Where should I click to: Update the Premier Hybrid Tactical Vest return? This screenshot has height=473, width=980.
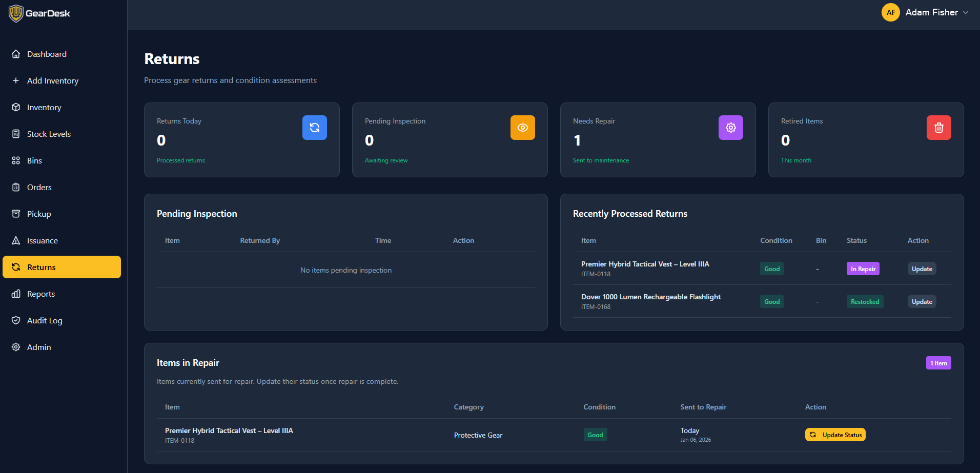(x=922, y=269)
